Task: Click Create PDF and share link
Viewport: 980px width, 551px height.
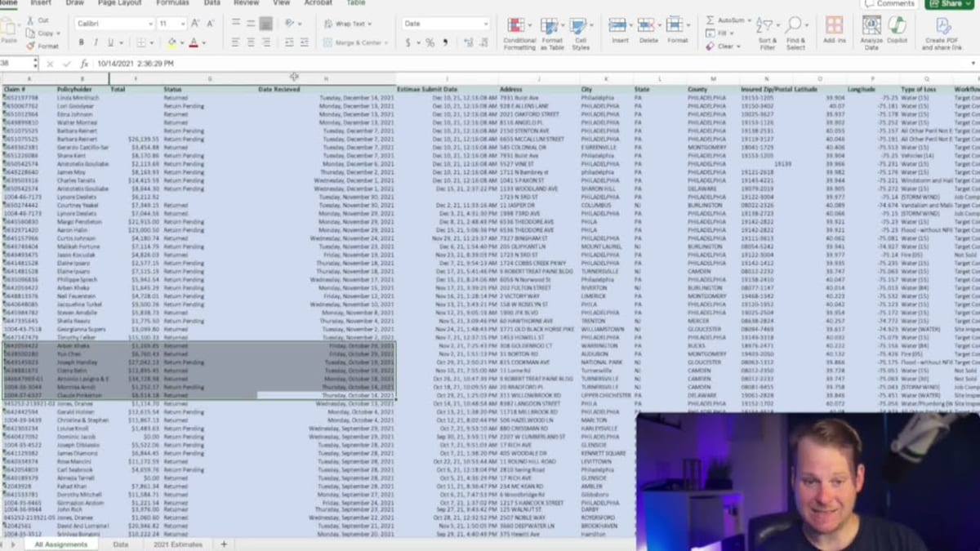Action: click(x=942, y=33)
